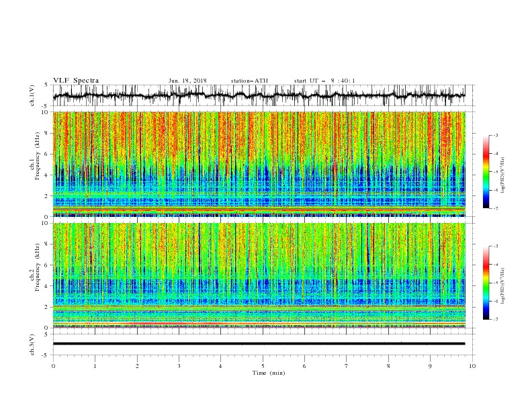Screen dimensions: 532x411
Task: Click the ch.2 spectrogram plot
Action: pyautogui.click(x=259, y=275)
